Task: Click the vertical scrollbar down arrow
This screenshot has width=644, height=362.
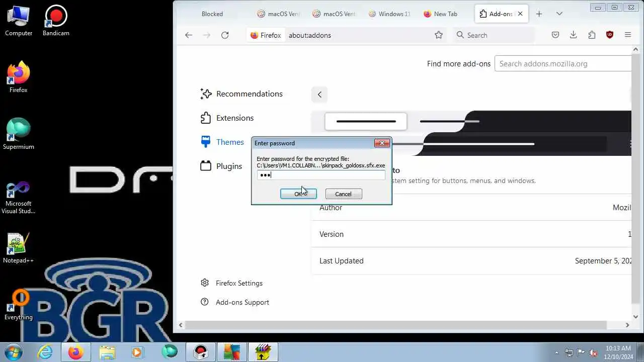Action: 635,317
